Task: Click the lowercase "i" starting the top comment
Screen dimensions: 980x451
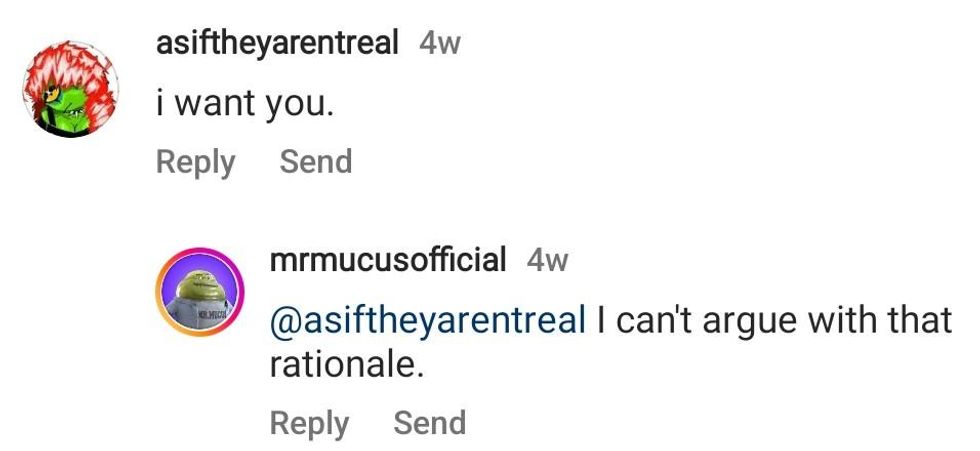Action: (160, 103)
